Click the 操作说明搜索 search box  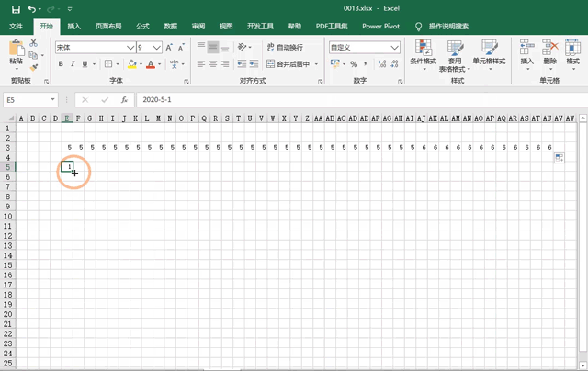click(449, 27)
